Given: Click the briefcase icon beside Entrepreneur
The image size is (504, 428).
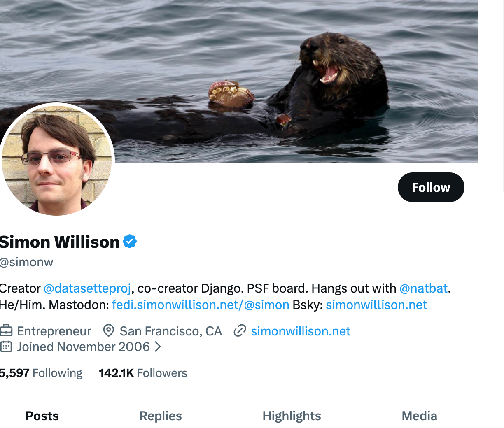Looking at the screenshot, I should tap(6, 330).
